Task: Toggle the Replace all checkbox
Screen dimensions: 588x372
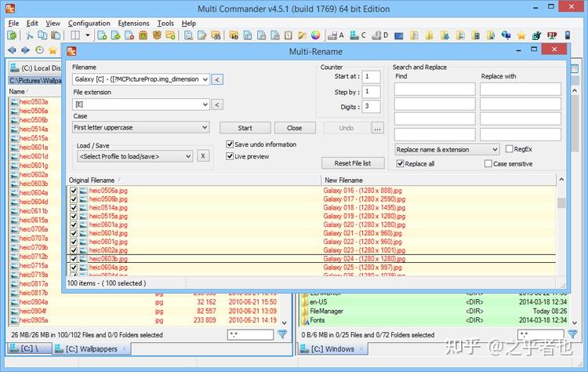Action: click(x=400, y=164)
